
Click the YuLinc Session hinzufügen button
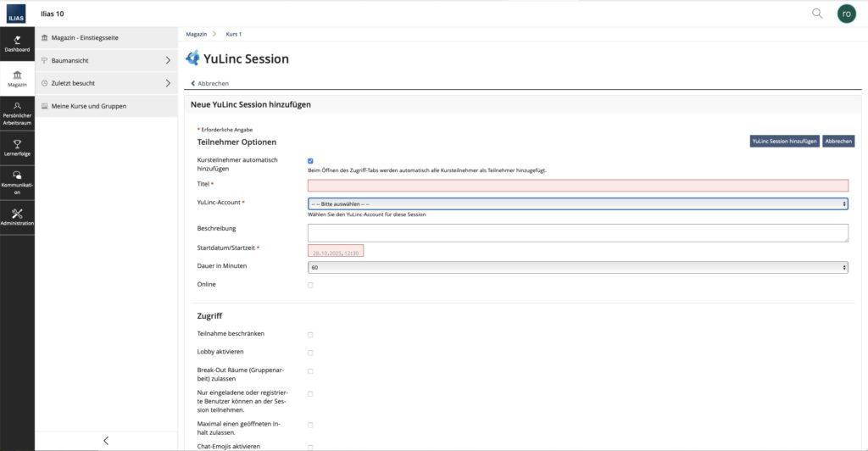(784, 142)
